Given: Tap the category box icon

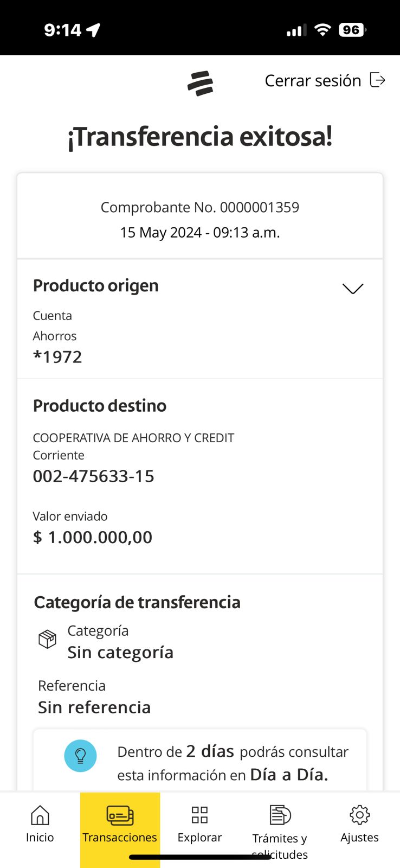Looking at the screenshot, I should coord(47,639).
